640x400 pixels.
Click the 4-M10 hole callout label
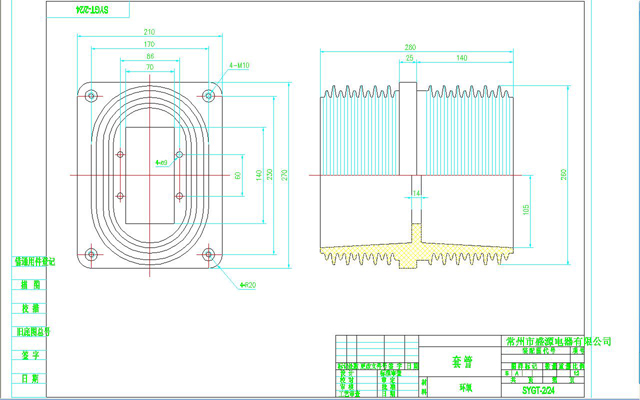[x=239, y=66]
